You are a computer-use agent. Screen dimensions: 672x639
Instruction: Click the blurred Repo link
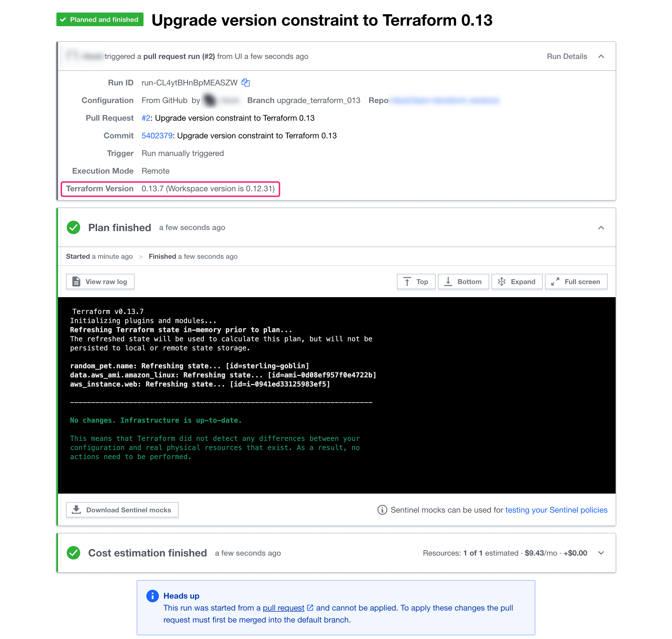coord(445,100)
